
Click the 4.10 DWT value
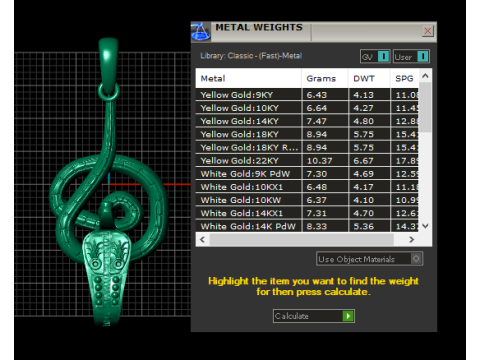point(363,200)
